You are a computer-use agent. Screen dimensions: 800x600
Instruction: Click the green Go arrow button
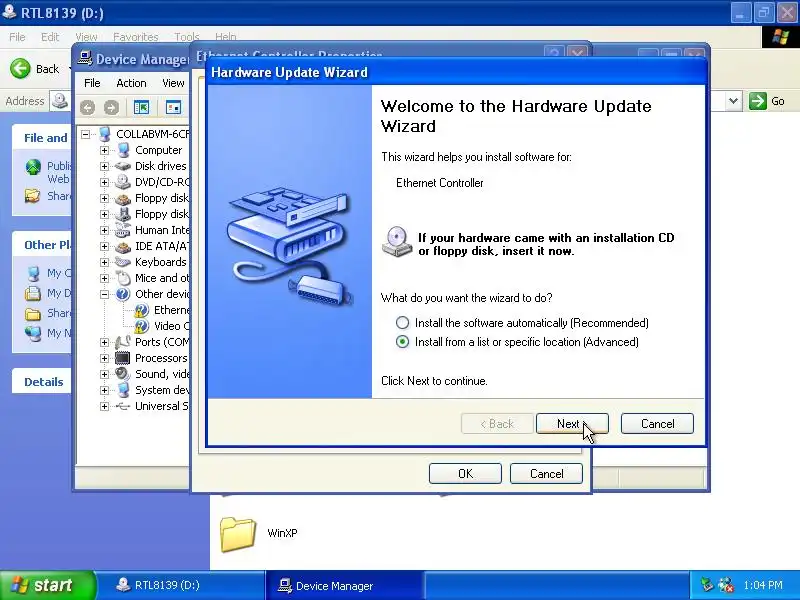758,101
